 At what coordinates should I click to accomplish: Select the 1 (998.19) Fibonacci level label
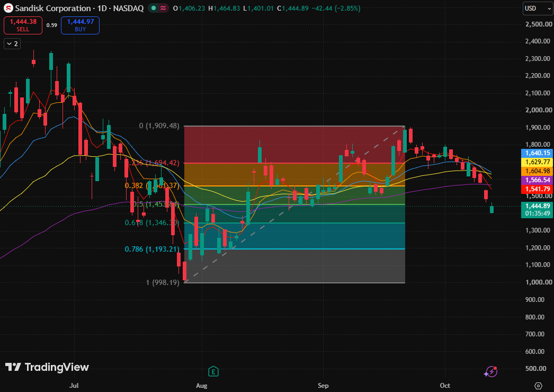coord(163,282)
